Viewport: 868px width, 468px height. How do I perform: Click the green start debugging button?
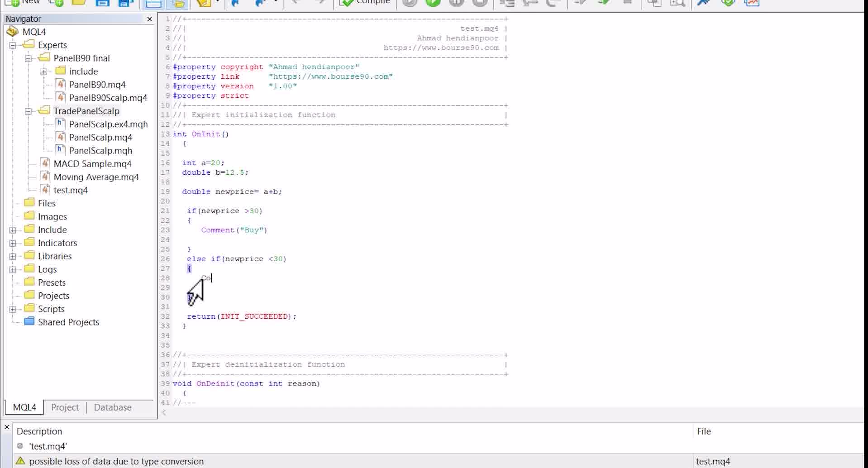coord(433,3)
